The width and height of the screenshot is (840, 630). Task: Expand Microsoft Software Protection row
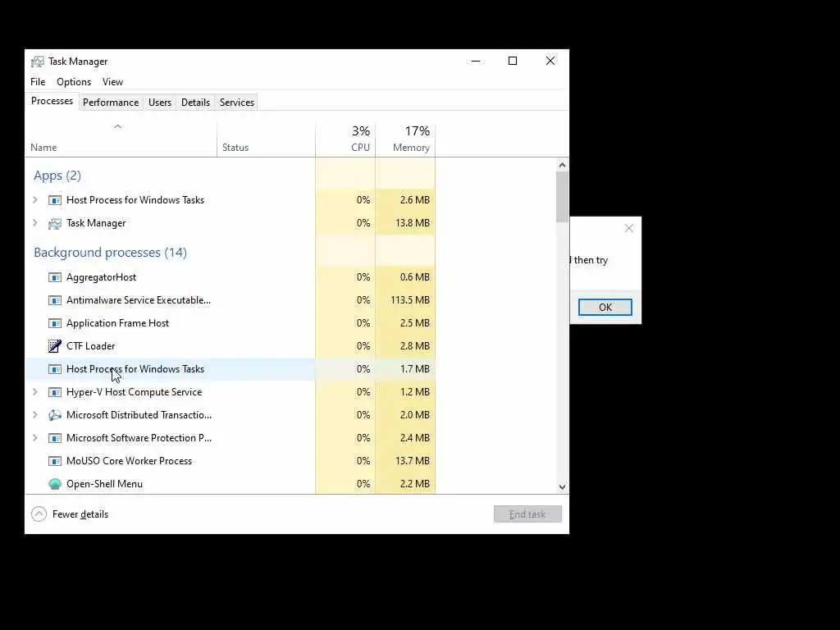(35, 438)
